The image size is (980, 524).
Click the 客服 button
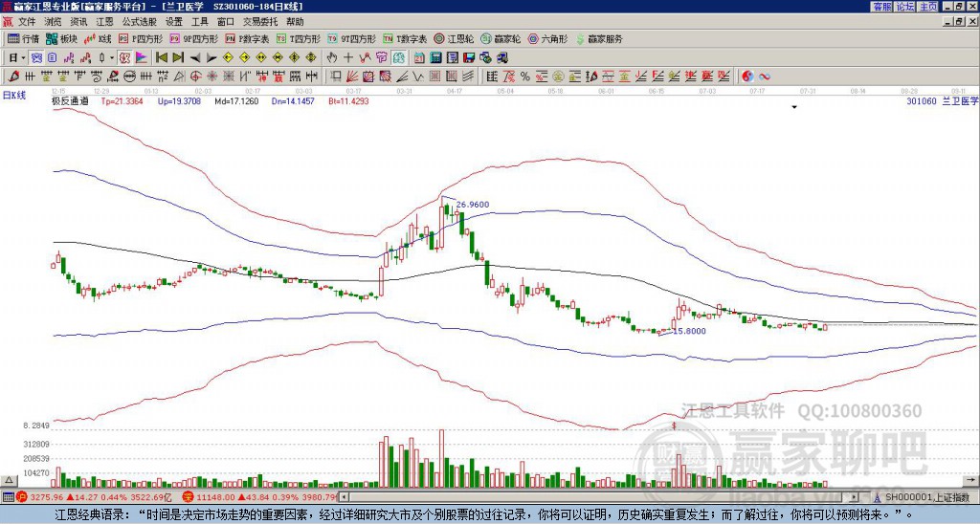(x=882, y=6)
